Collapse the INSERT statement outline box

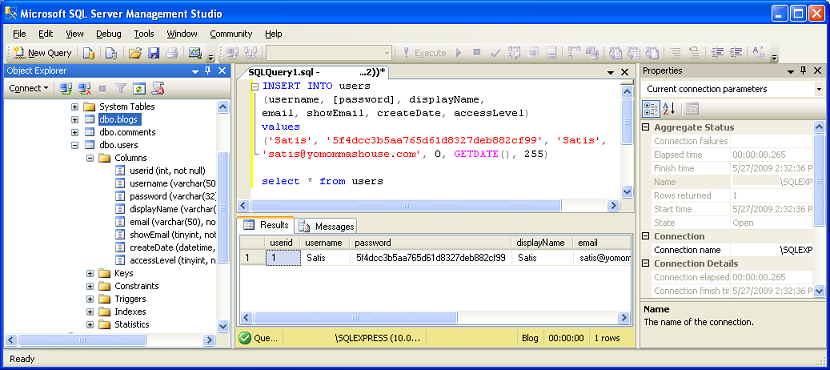(255, 86)
